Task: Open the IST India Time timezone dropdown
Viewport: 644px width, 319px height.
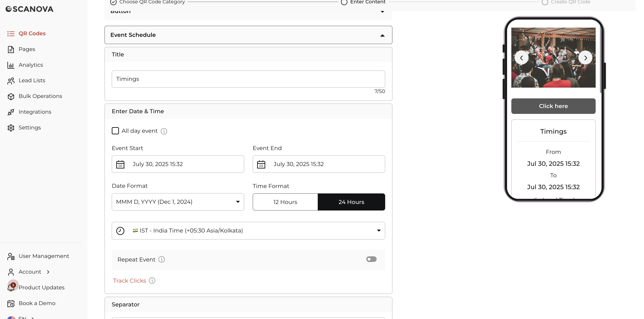Action: [248, 230]
